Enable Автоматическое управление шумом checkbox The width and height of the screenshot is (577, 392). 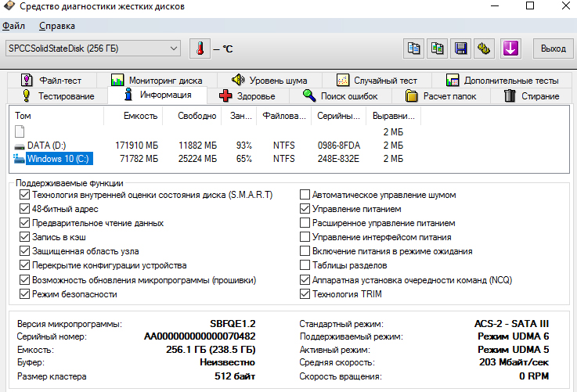point(305,195)
